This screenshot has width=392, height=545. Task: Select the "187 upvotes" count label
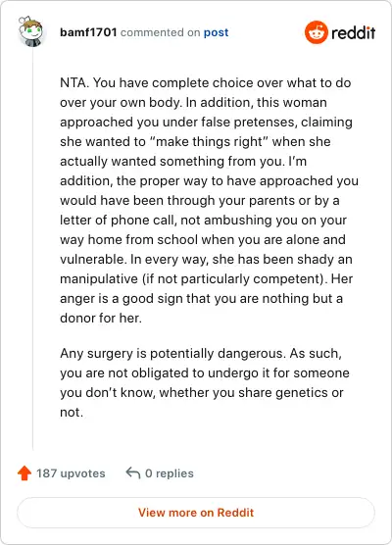(x=71, y=473)
